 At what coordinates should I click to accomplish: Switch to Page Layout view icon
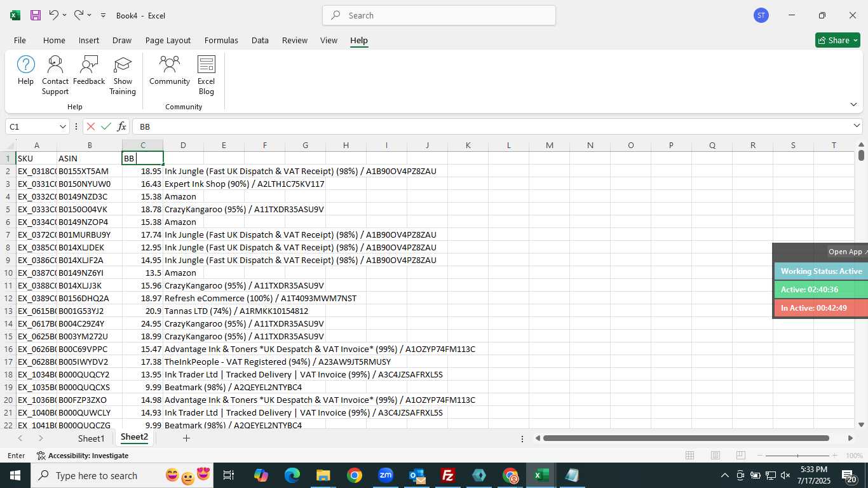(x=715, y=456)
